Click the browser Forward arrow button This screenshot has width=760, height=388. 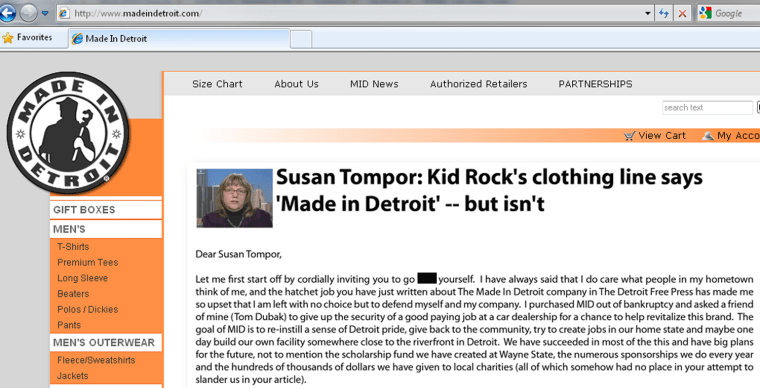(28, 13)
